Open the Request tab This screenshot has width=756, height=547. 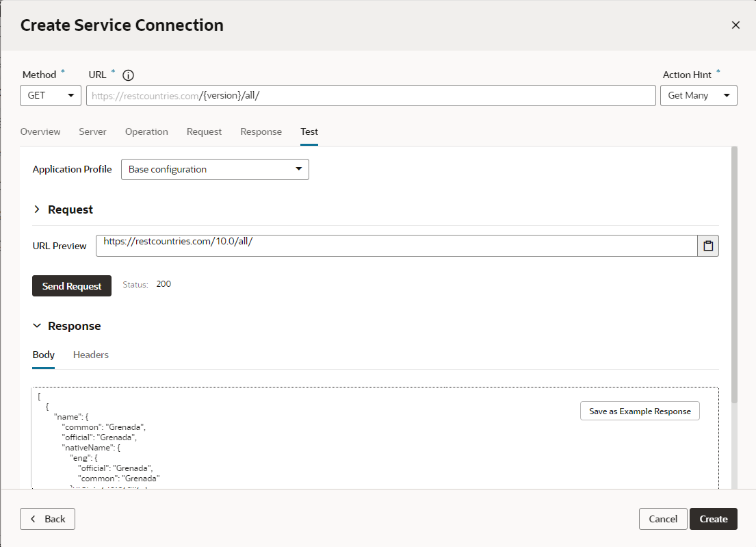pos(204,131)
